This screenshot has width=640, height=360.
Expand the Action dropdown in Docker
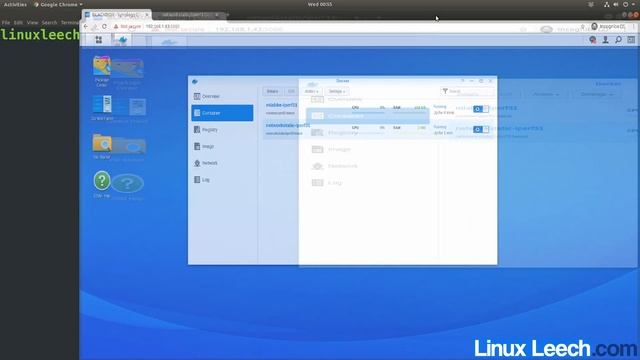311,91
